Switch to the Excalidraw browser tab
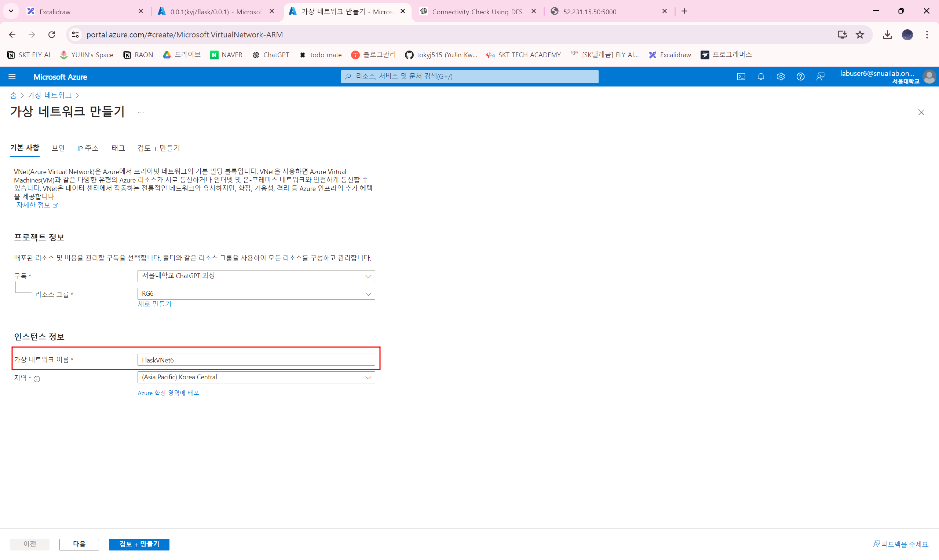The height and width of the screenshot is (560, 939). click(86, 11)
